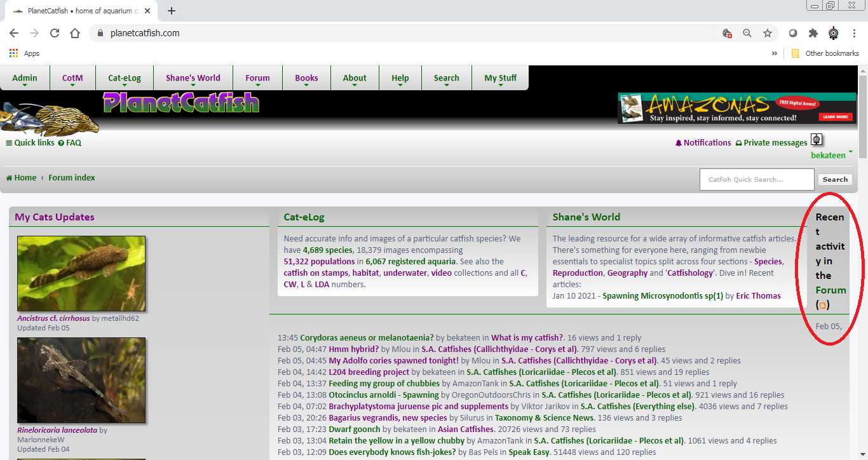
Task: Click the cookie blocked icon in address bar
Action: click(x=727, y=33)
